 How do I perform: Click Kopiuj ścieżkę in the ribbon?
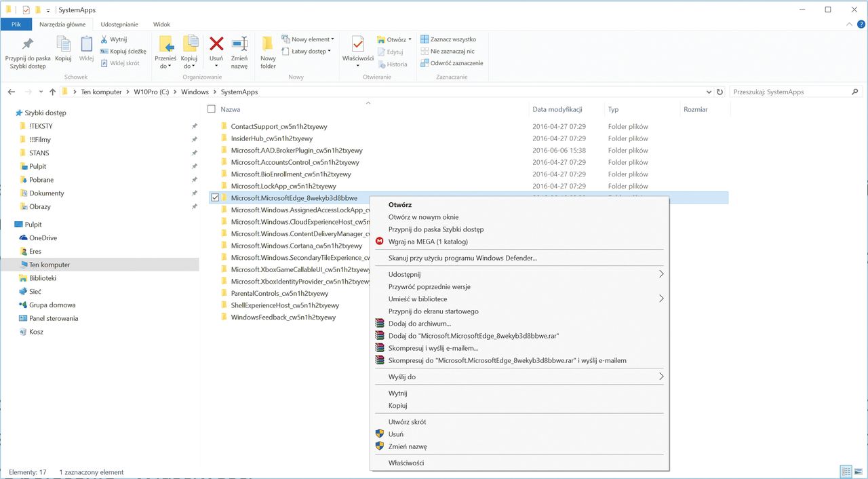(x=123, y=51)
